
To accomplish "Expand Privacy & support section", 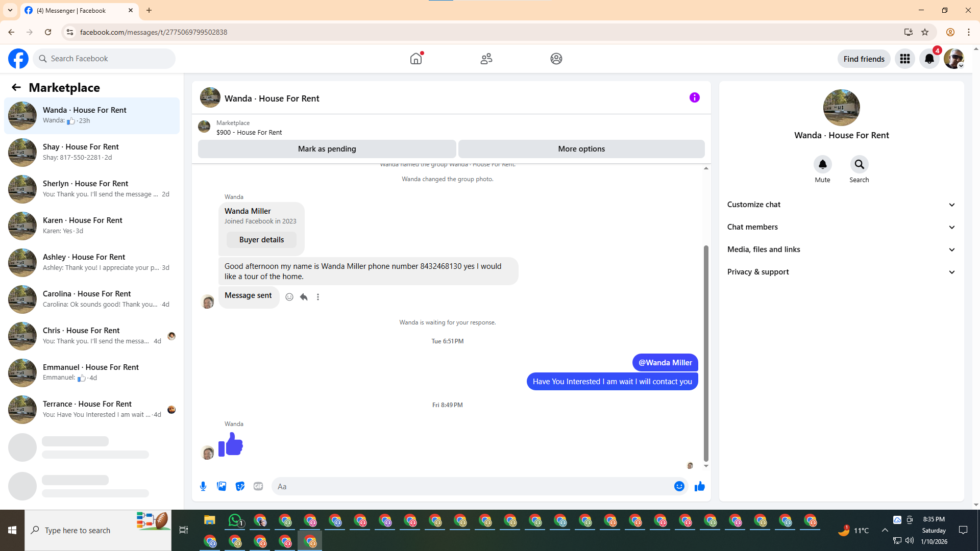I will [x=841, y=272].
